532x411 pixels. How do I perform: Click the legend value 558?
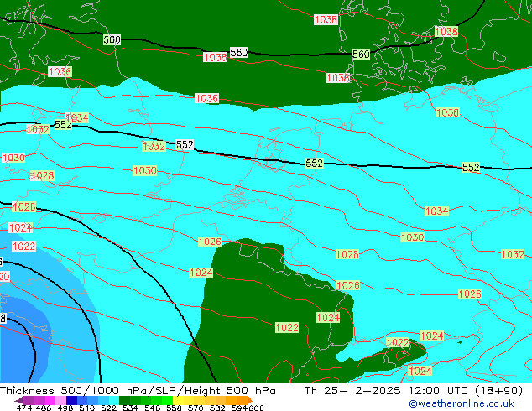[x=174, y=408]
